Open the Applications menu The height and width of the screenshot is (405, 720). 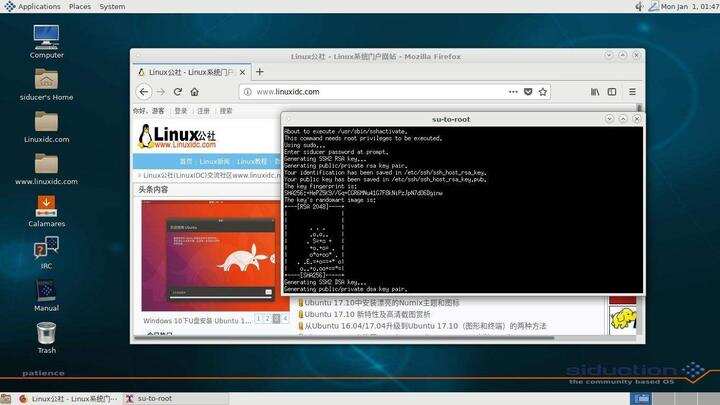coord(32,6)
